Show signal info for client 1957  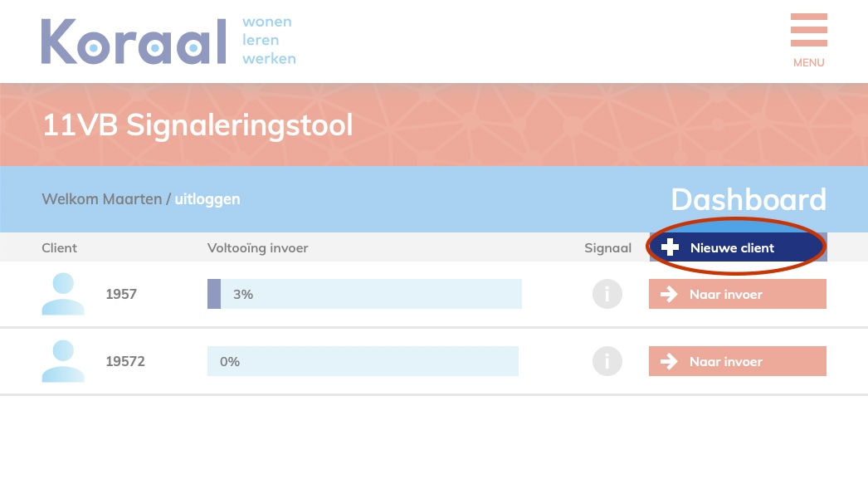point(607,294)
